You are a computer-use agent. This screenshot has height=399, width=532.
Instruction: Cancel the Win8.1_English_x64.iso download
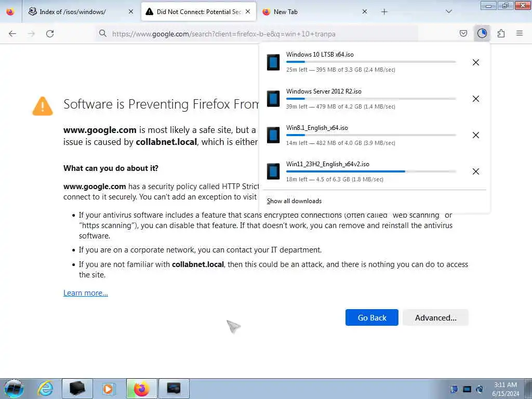click(x=476, y=135)
